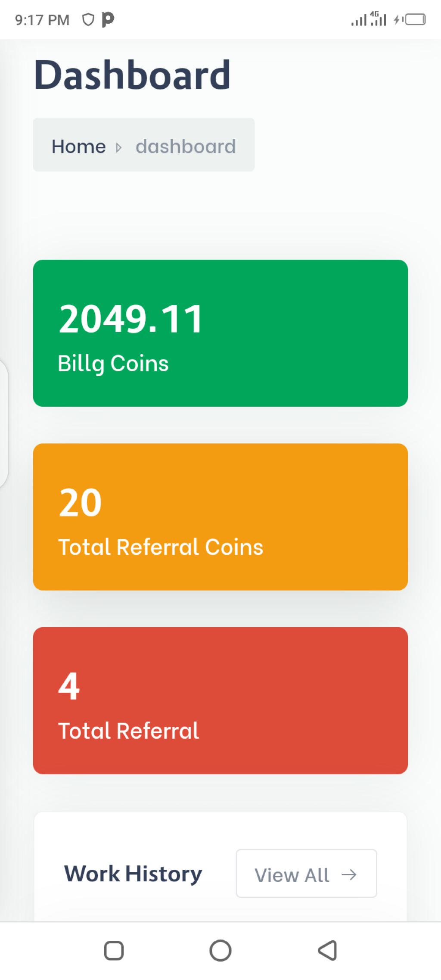Tap the Android home circle icon
441x980 pixels.
[220, 950]
